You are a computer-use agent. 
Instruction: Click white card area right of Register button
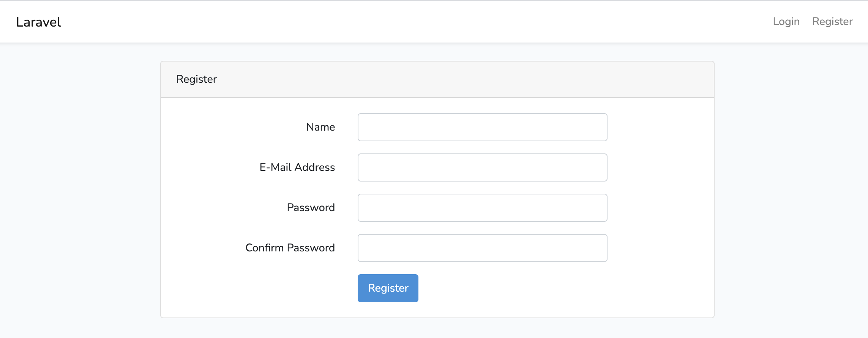551,289
